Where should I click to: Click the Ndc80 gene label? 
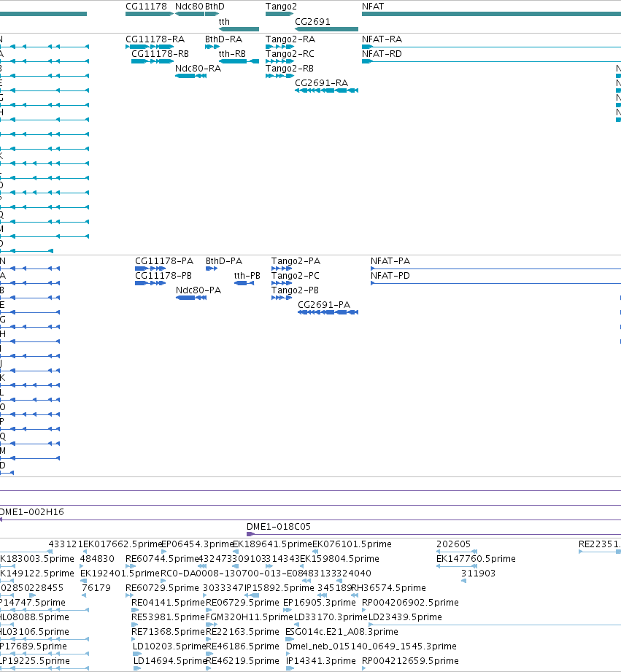click(189, 7)
